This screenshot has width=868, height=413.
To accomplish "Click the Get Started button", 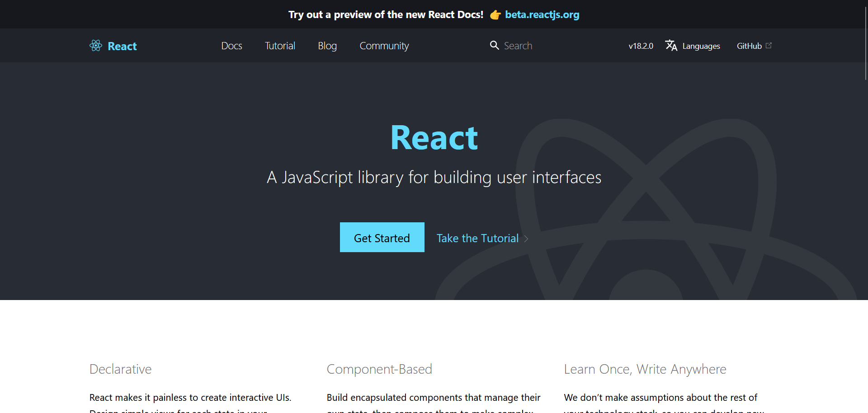I will tap(382, 237).
